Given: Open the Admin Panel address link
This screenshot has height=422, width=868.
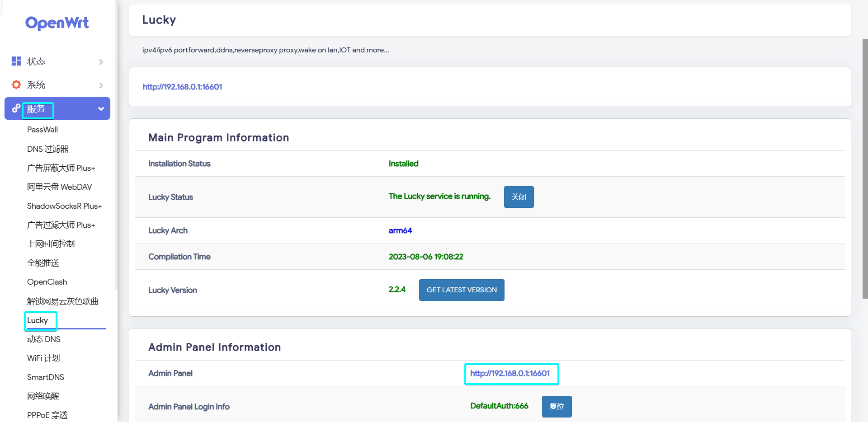Looking at the screenshot, I should [x=510, y=374].
